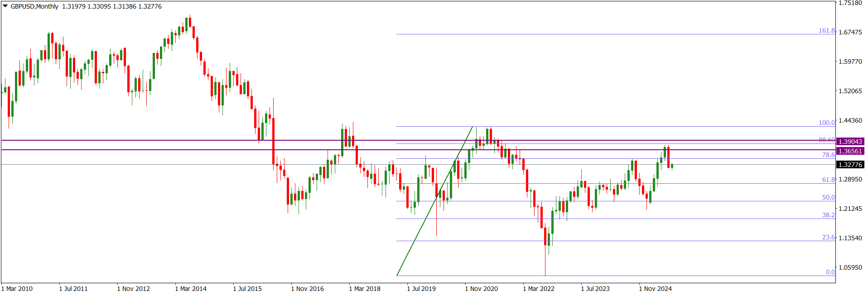Click the 1 Jul 2015 date label
This screenshot has width=868, height=295.
[x=247, y=289]
